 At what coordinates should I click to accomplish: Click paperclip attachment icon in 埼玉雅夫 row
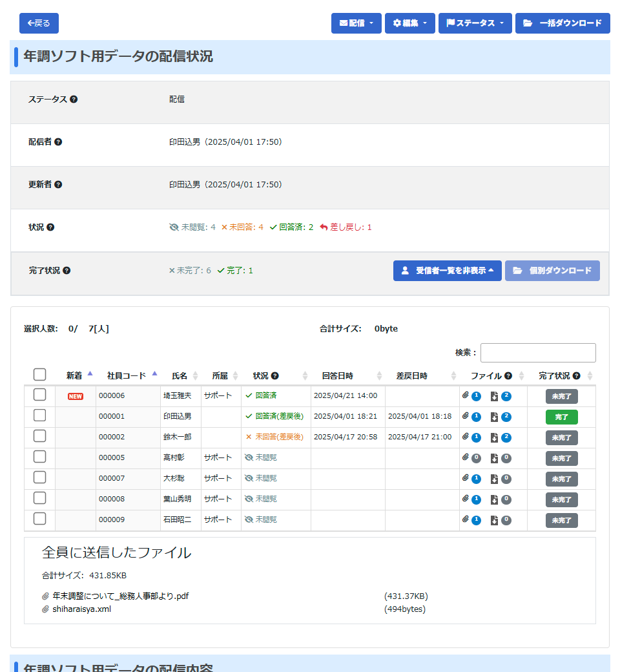tap(466, 395)
